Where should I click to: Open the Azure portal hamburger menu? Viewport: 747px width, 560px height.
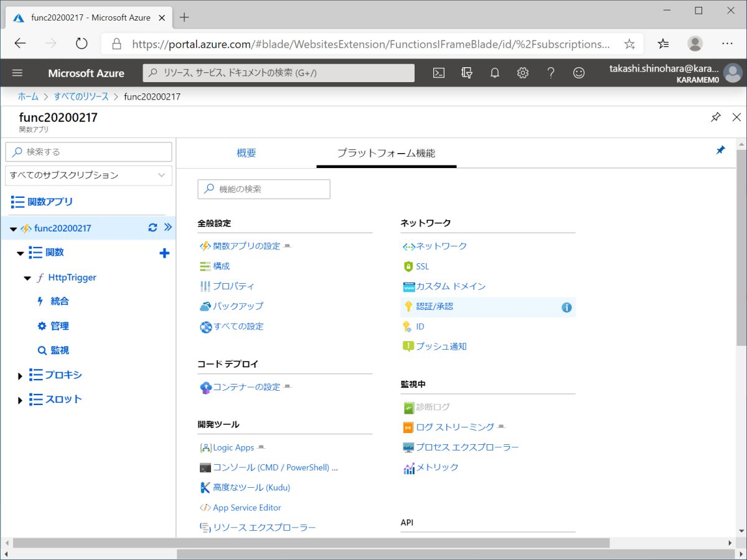[x=17, y=73]
